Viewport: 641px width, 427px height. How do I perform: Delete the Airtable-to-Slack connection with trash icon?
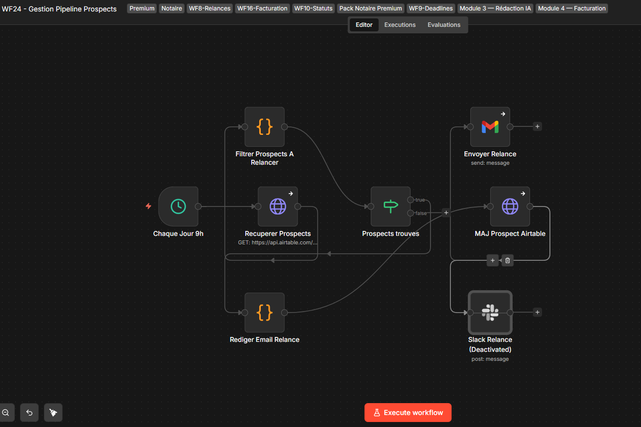507,260
